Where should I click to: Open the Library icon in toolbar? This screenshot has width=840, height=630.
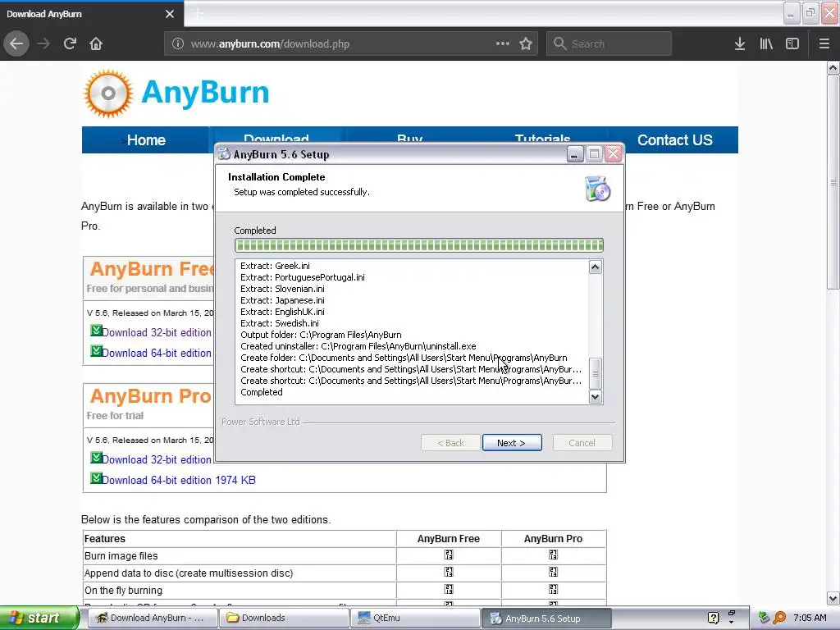coord(766,44)
